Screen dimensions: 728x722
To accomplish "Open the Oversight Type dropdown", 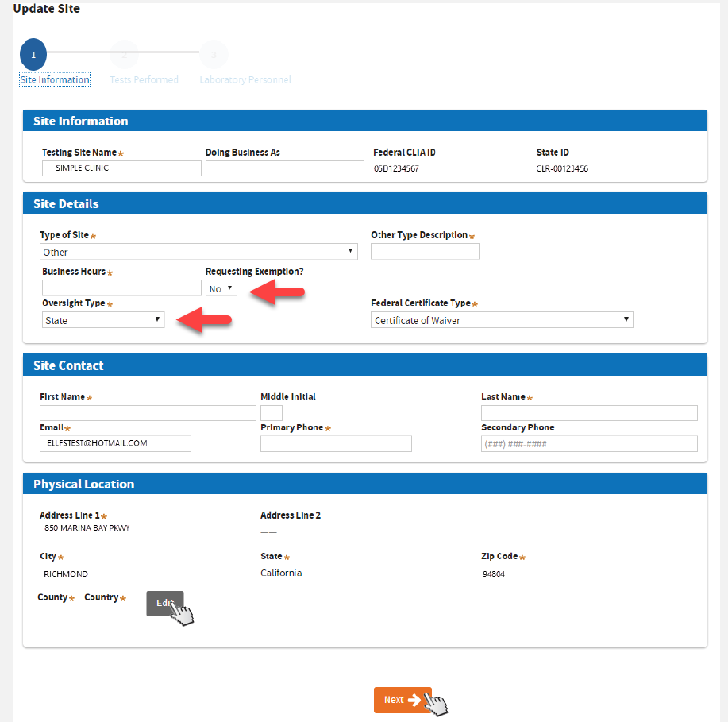I will click(x=103, y=320).
